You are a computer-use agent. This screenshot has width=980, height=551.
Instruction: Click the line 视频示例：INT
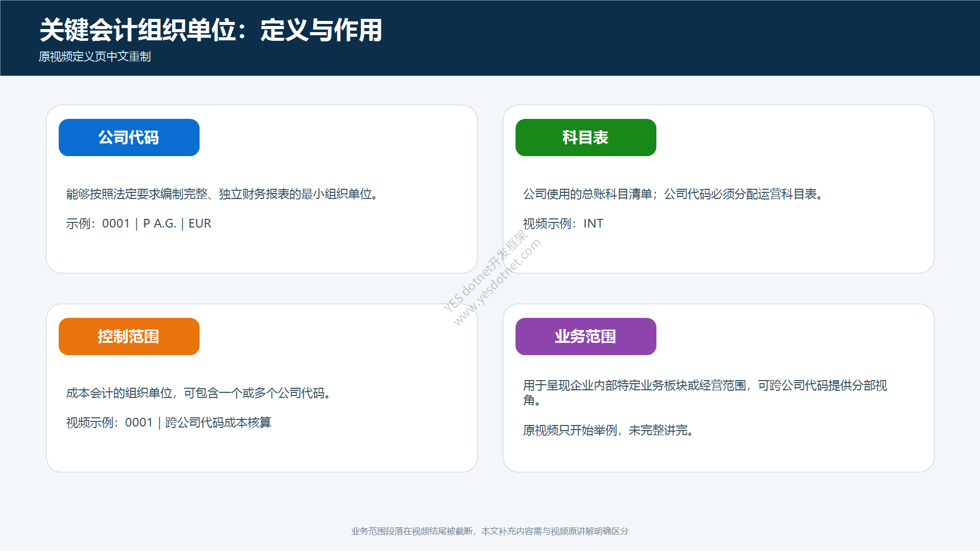tap(563, 223)
